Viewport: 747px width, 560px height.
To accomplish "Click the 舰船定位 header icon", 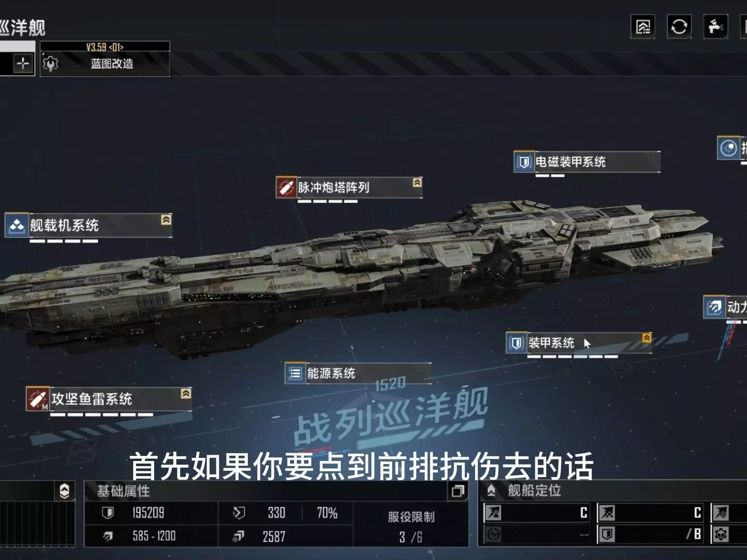I will pos(491,491).
